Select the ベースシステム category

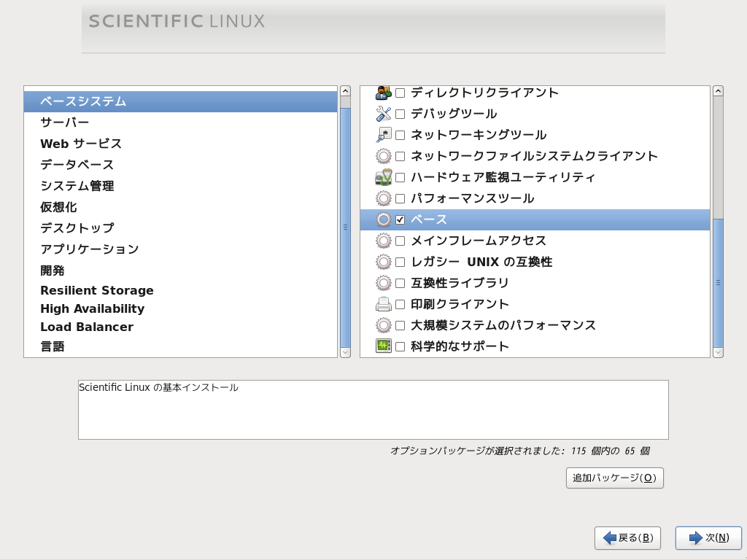click(x=181, y=101)
